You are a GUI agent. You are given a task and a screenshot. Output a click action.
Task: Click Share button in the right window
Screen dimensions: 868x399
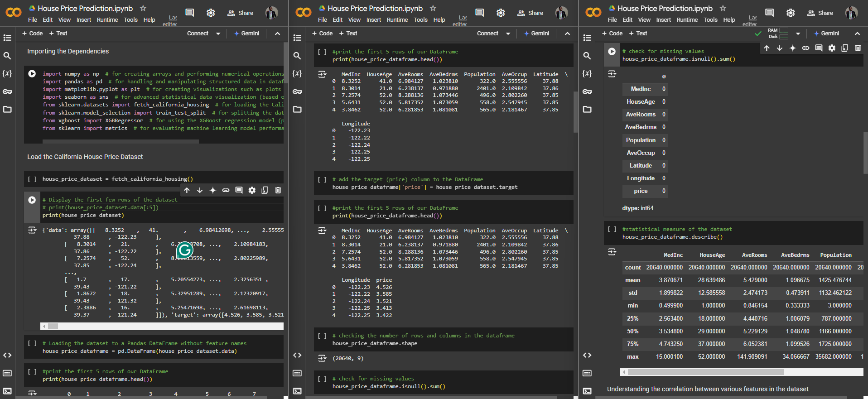(820, 13)
